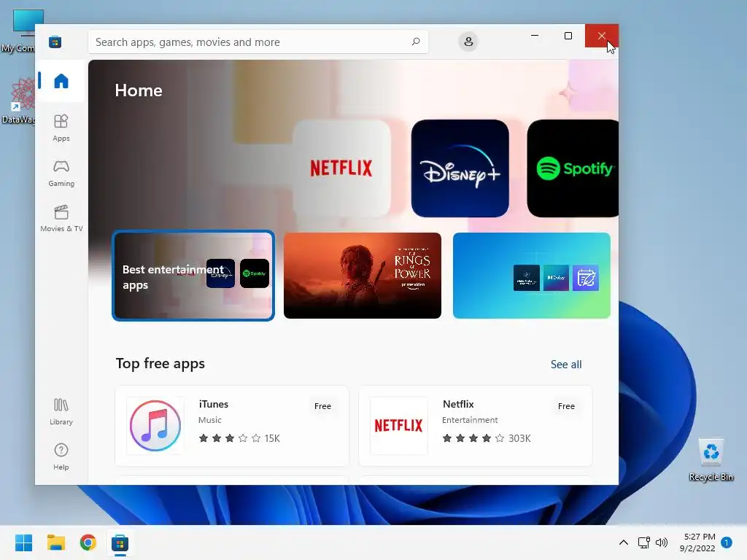
Task: Open the Spotify tile in hero banner
Action: point(573,168)
